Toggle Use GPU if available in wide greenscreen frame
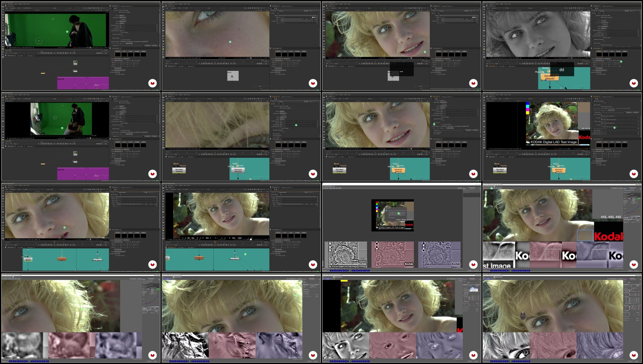 (x=120, y=12)
